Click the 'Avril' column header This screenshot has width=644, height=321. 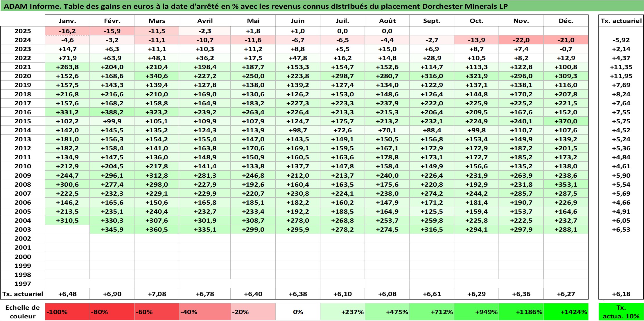(205, 21)
